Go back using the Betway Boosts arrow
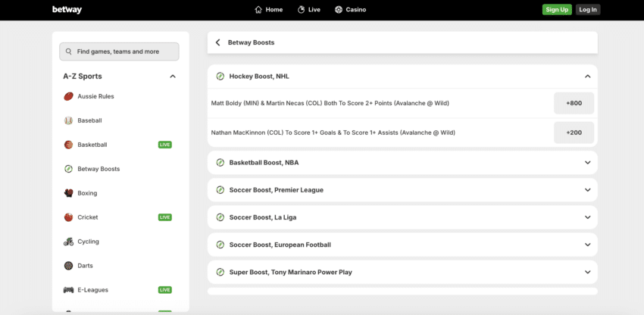The image size is (644, 315). (218, 42)
